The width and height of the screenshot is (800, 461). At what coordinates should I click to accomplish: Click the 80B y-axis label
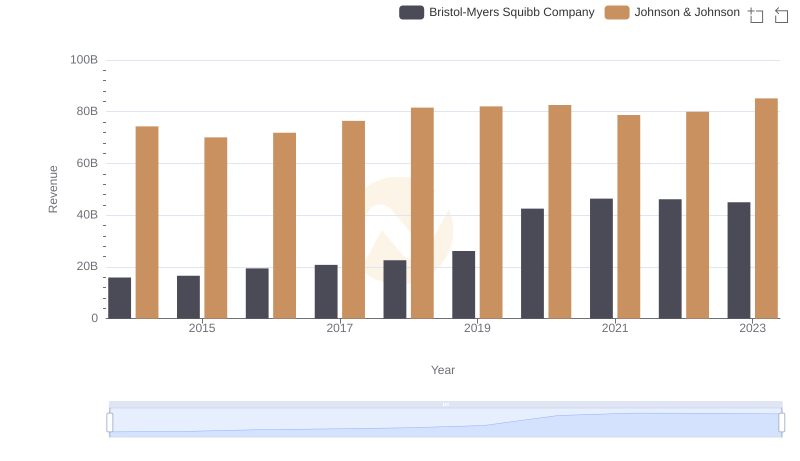[87, 112]
